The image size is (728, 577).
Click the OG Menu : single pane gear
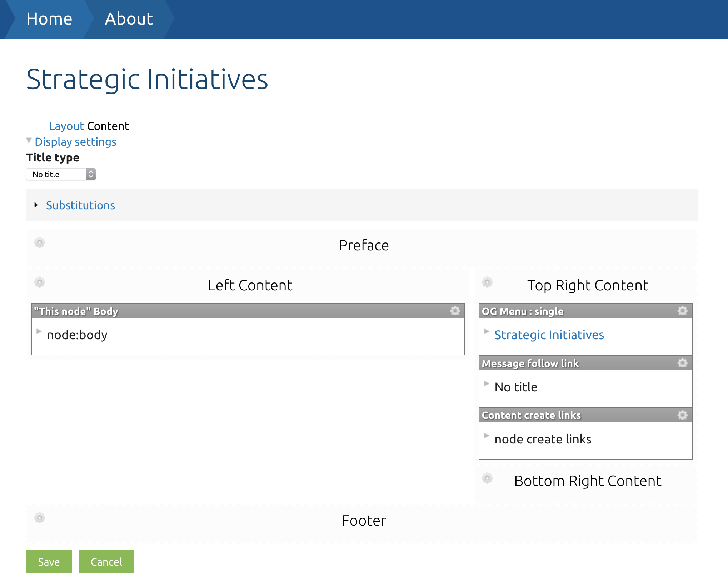pos(682,311)
